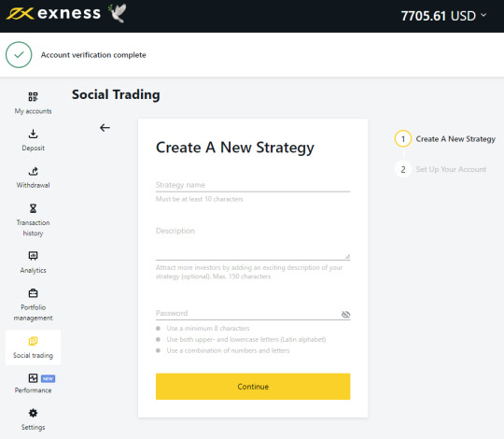Viewport: 504px width, 439px height.
Task: Open Transaction history hourglass icon
Action: point(33,208)
